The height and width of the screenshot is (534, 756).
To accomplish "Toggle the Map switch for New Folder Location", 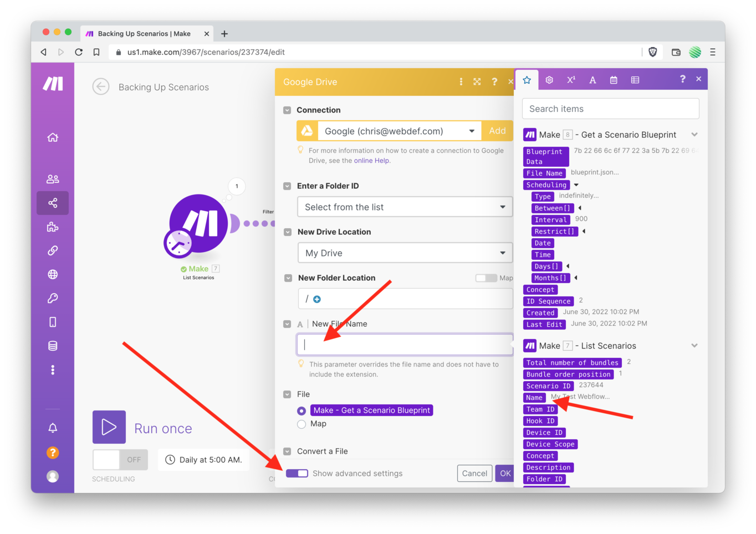I will [486, 278].
